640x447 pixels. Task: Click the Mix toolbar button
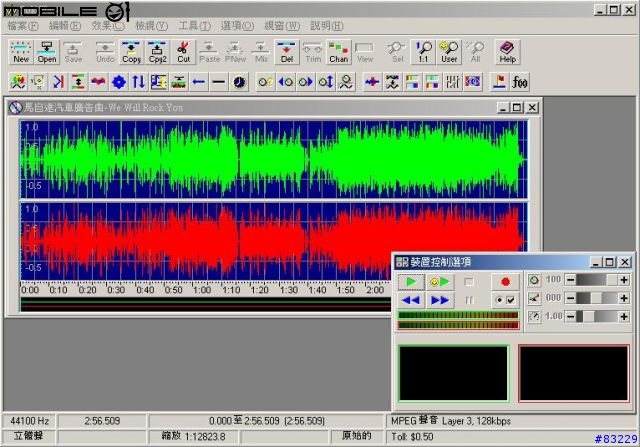(261, 52)
